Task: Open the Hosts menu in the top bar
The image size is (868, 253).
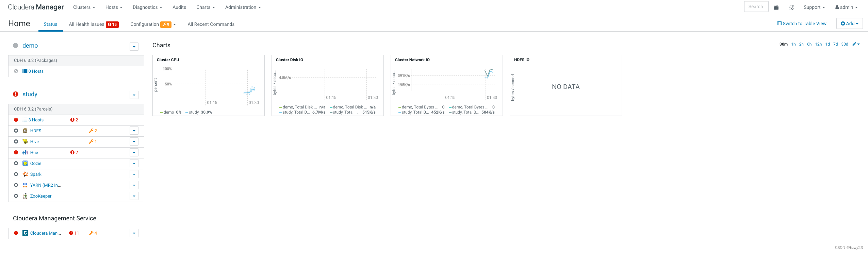Action: click(114, 7)
